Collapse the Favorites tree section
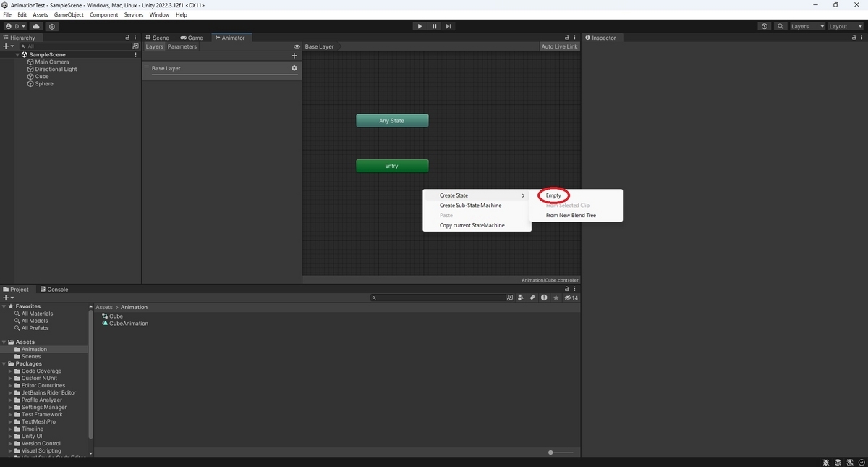 (x=4, y=306)
